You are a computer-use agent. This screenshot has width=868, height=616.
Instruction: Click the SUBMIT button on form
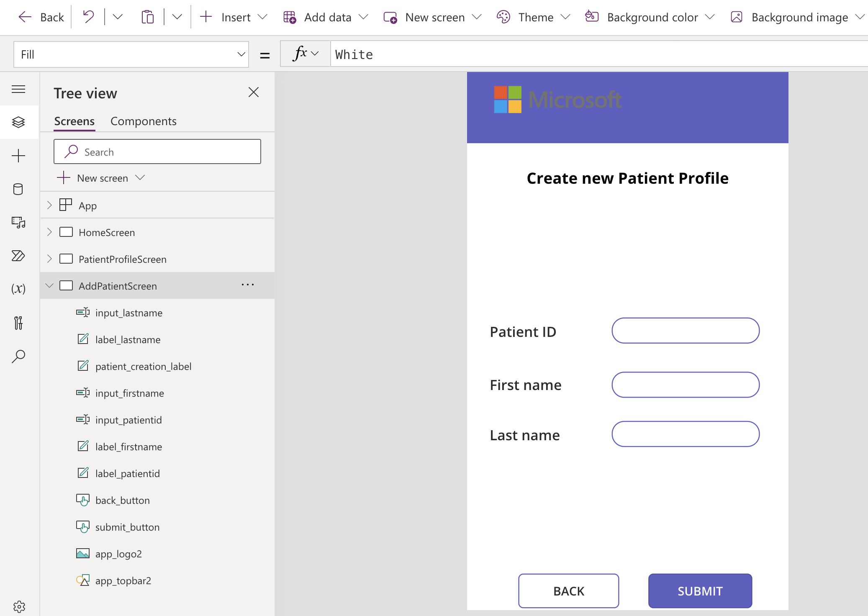point(699,590)
